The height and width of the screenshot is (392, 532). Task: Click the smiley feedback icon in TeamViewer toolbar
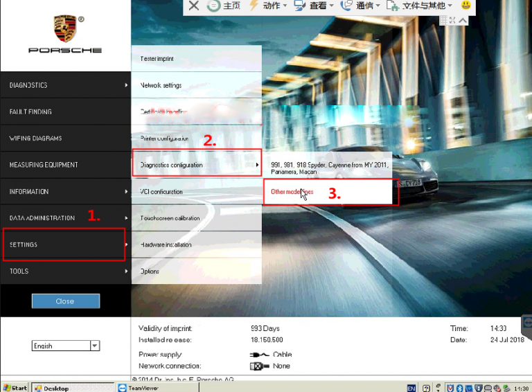465,5
